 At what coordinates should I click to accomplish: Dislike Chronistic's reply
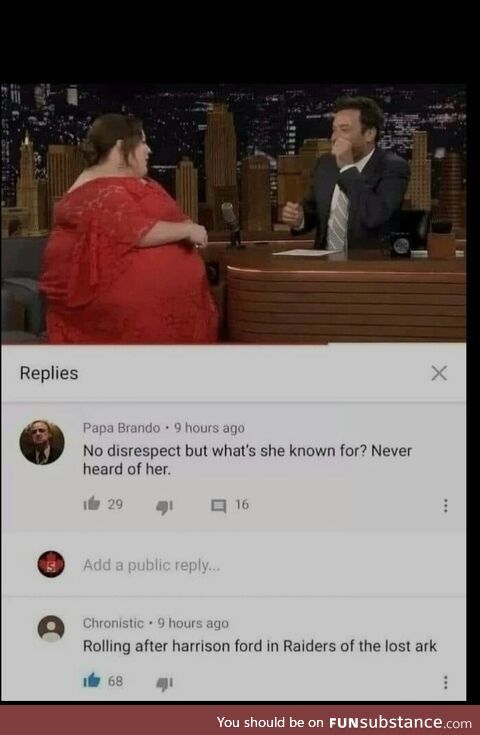(x=165, y=683)
